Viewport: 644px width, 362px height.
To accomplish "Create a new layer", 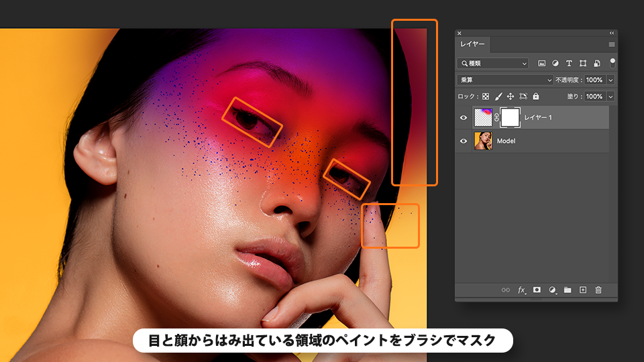I will (x=583, y=290).
